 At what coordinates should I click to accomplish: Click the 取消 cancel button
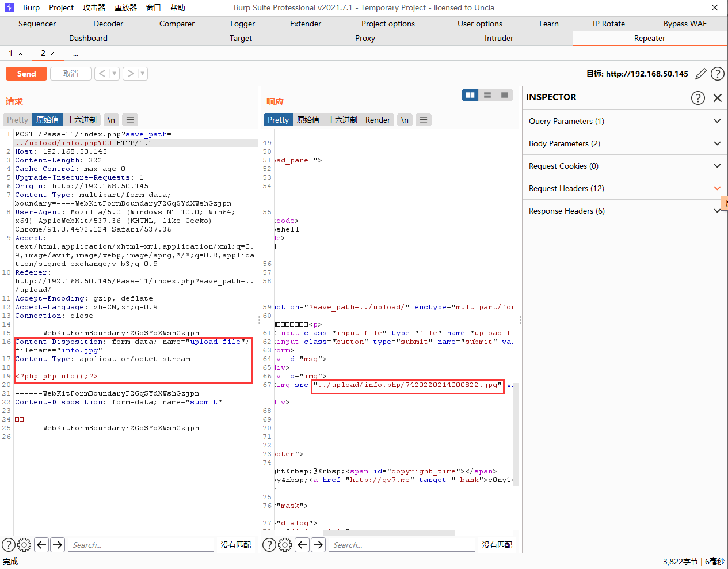(x=71, y=74)
